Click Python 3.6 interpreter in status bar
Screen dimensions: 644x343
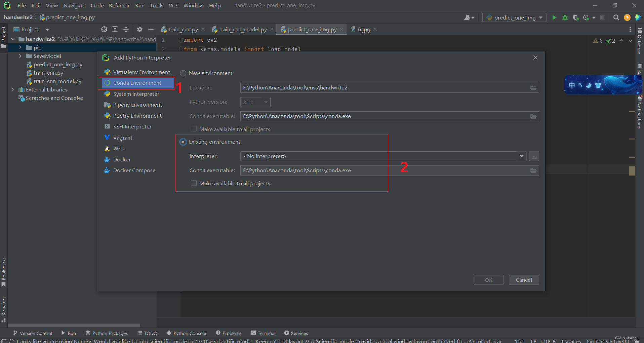pyautogui.click(x=608, y=341)
